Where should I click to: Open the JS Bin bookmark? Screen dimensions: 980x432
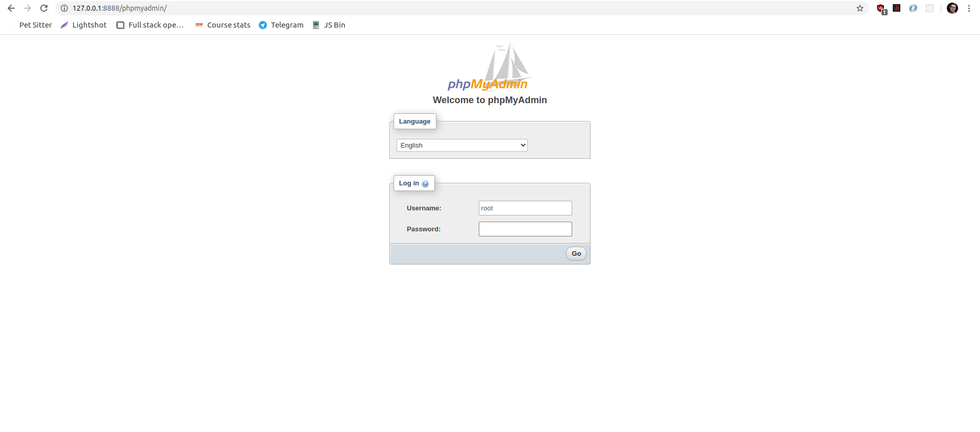(x=329, y=25)
